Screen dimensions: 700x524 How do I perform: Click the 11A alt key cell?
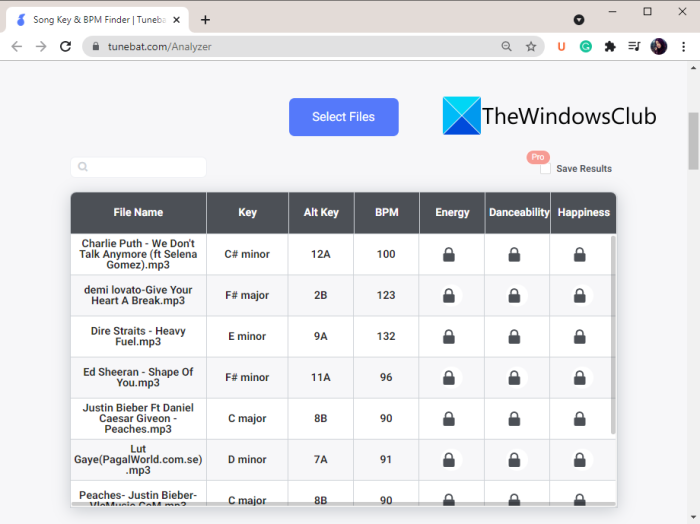321,378
